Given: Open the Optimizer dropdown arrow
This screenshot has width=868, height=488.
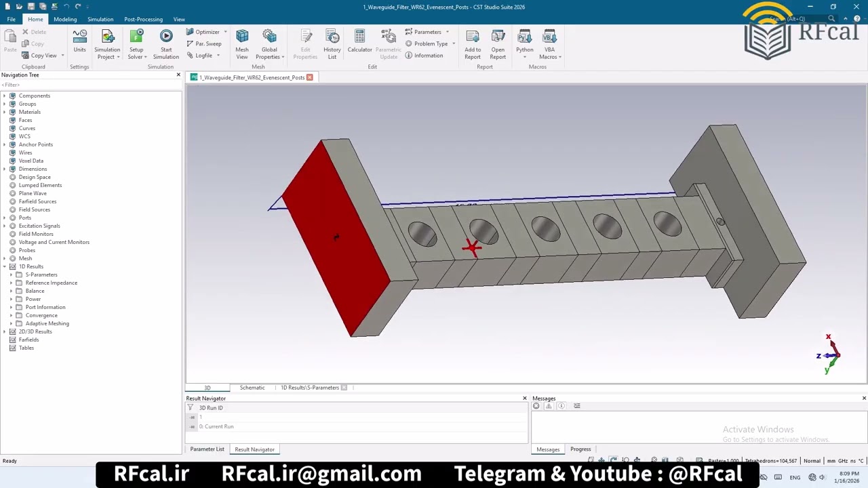Looking at the screenshot, I should point(225,32).
